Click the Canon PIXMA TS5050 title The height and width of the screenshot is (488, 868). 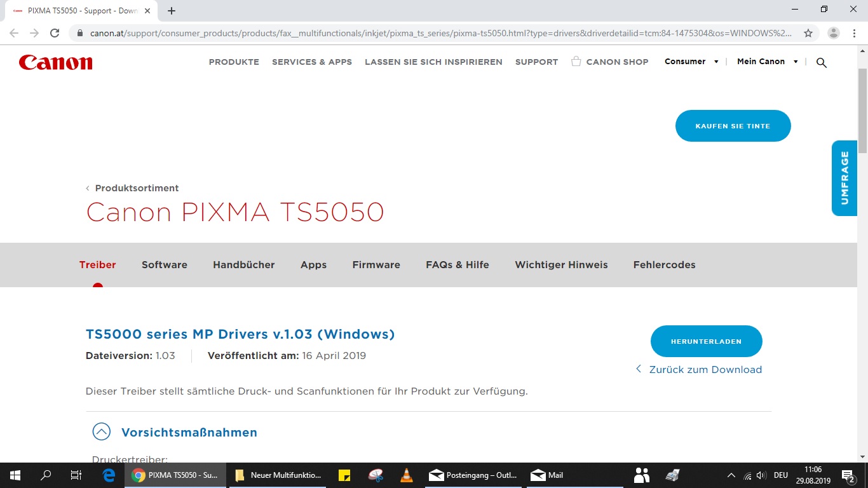(x=235, y=212)
